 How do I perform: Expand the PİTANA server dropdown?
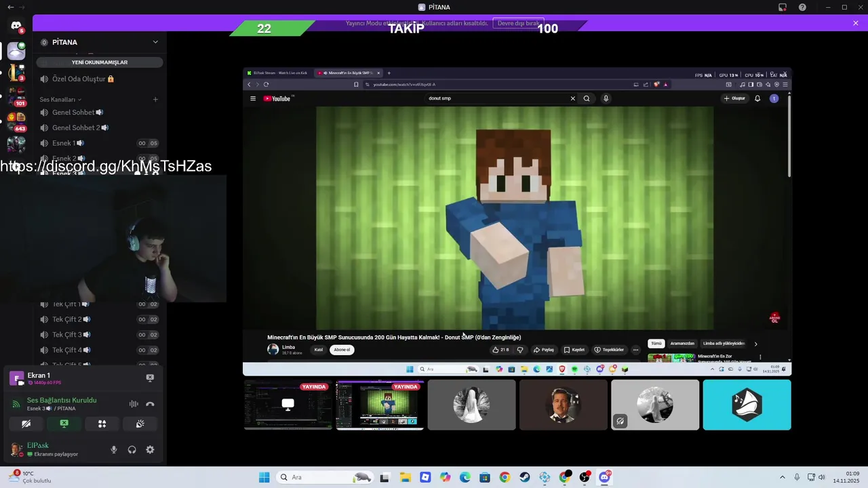[155, 42]
